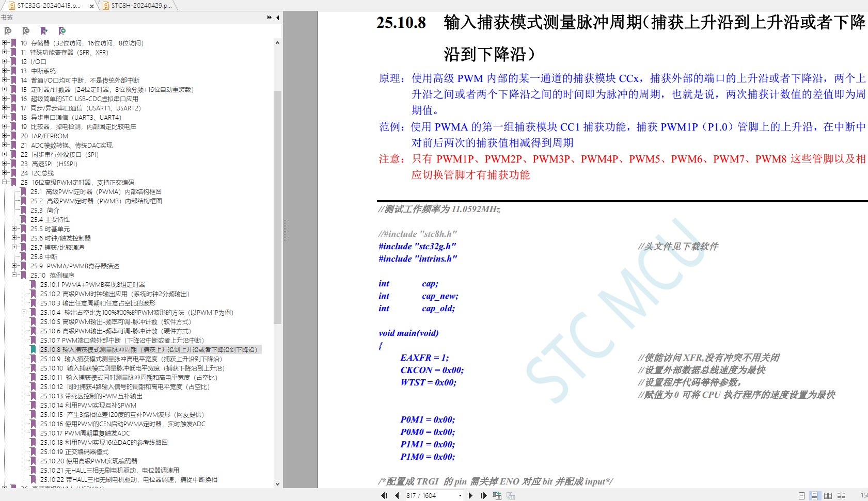Click scroll down arrow of bookmark panel
The height and width of the screenshot is (501, 868).
pos(278,483)
